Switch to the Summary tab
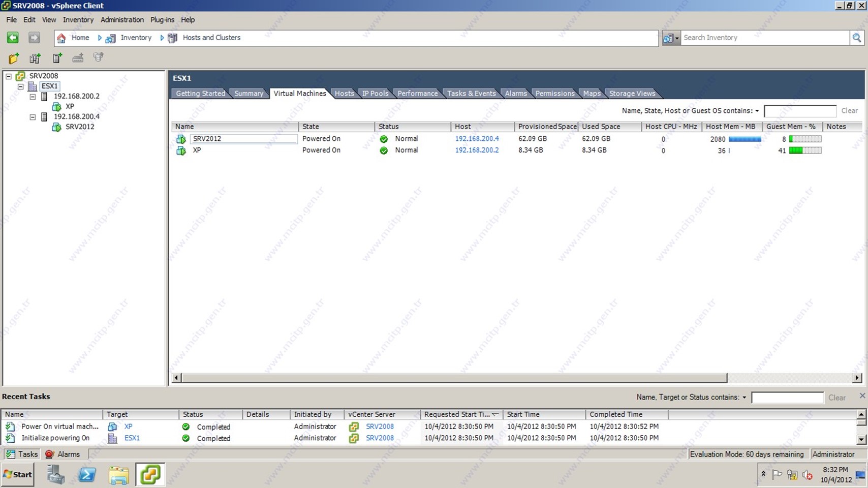 tap(249, 94)
